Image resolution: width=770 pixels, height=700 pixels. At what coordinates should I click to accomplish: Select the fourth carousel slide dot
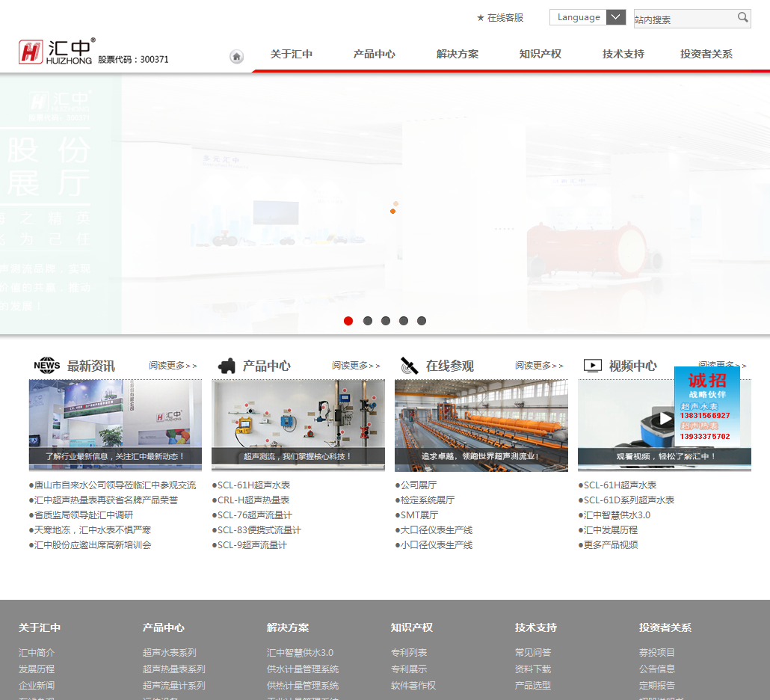(x=404, y=321)
